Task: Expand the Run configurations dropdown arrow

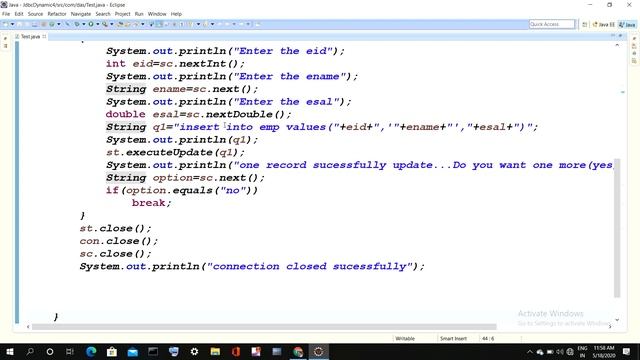Action: [x=98, y=24]
